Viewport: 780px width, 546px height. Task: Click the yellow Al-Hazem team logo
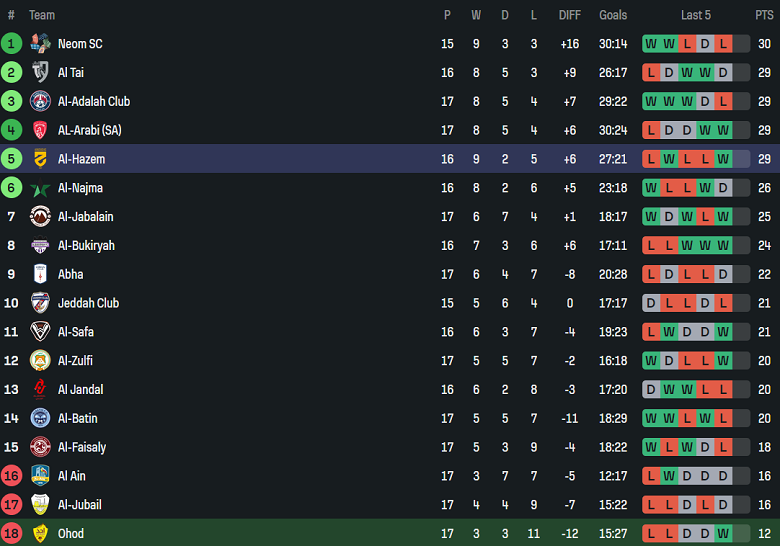pos(40,159)
